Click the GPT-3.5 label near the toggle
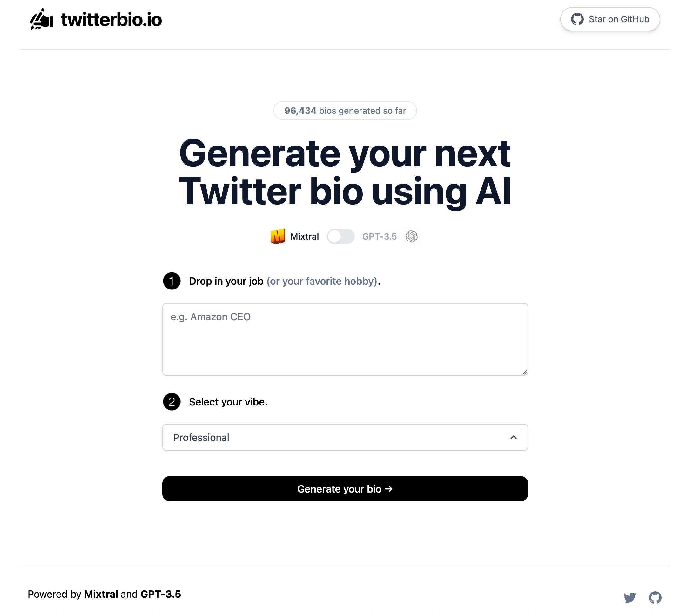The width and height of the screenshot is (700, 612). pyautogui.click(x=380, y=236)
